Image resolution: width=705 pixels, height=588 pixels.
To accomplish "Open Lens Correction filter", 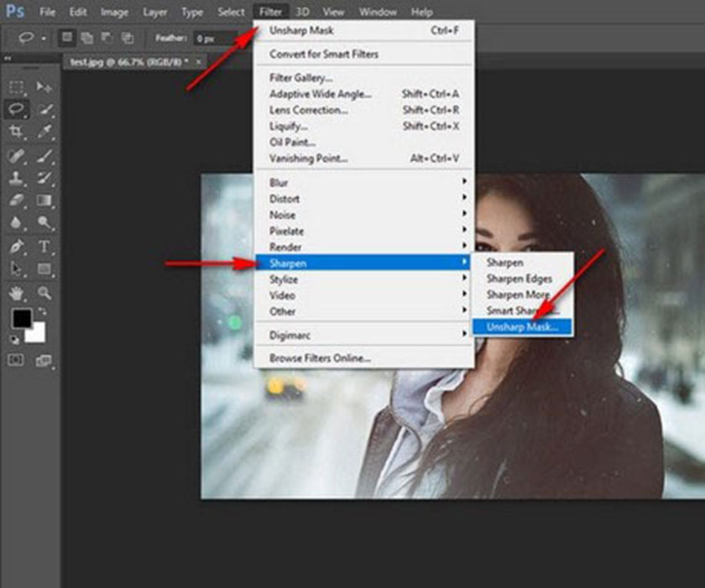I will pos(363,110).
